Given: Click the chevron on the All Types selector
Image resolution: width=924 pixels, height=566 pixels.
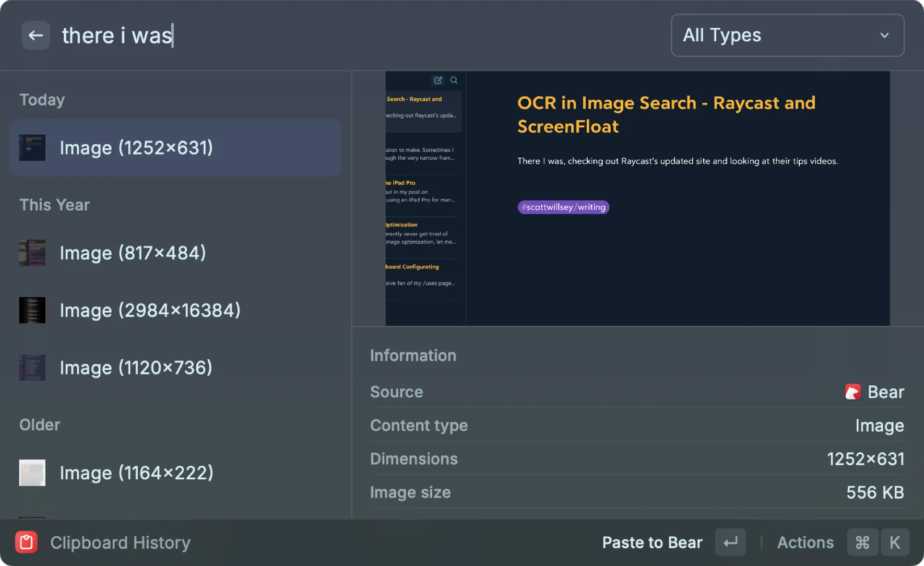Looking at the screenshot, I should click(x=884, y=36).
